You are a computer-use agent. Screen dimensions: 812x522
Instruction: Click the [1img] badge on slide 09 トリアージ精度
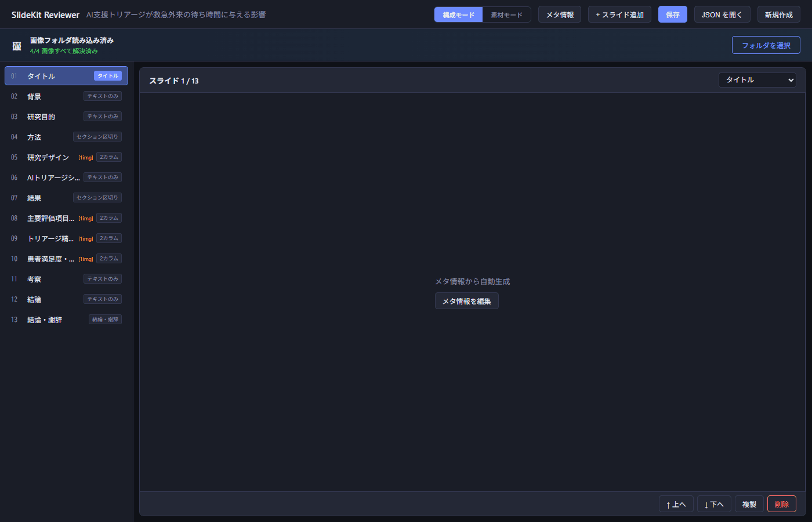click(85, 238)
